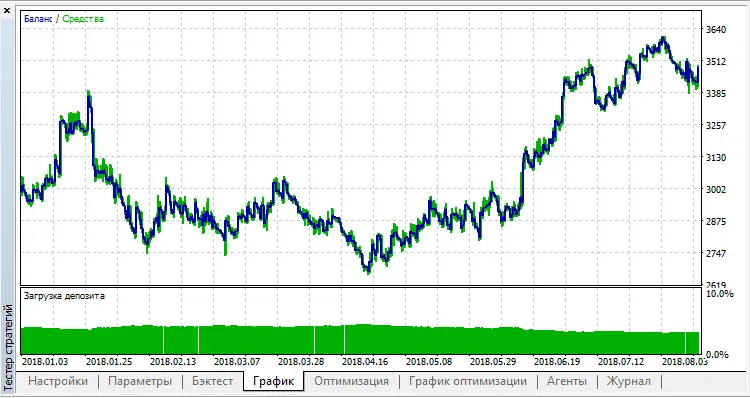Open the График оптимизации tab

tap(468, 381)
